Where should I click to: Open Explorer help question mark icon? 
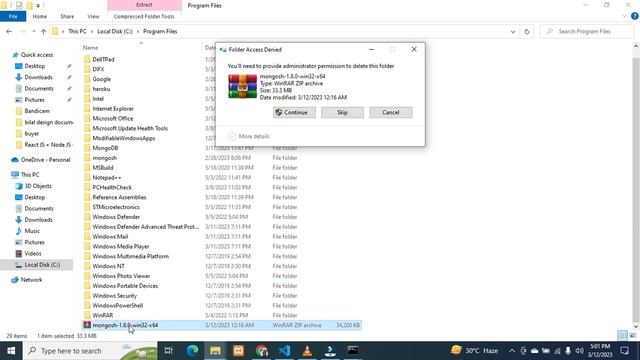point(635,16)
